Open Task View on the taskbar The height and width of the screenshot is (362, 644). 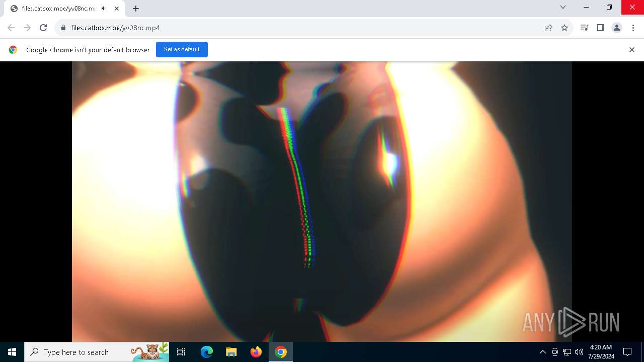pyautogui.click(x=181, y=352)
